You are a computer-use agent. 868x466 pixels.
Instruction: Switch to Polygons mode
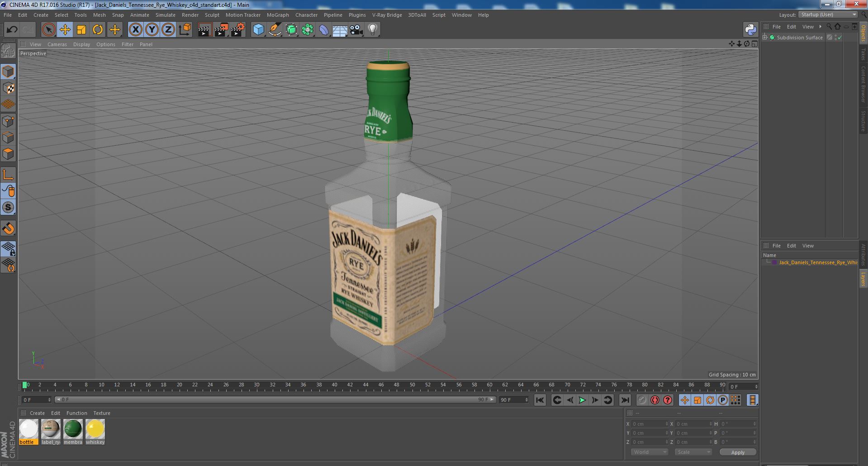coord(8,154)
